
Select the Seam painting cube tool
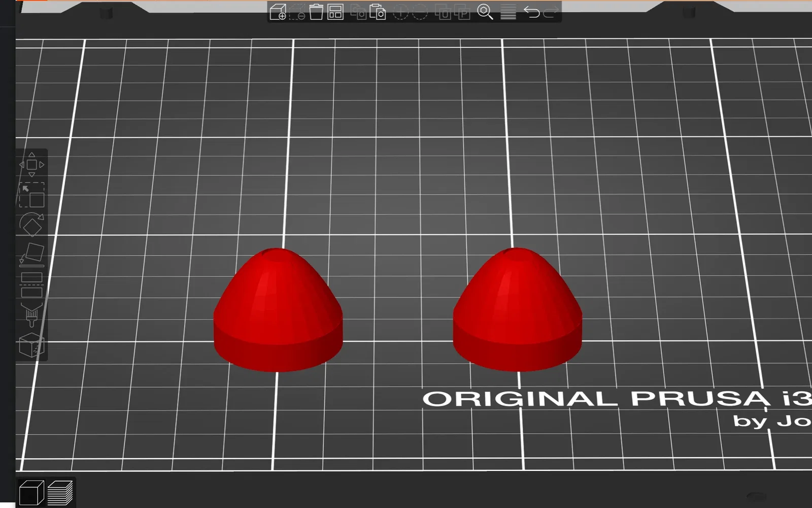pyautogui.click(x=31, y=345)
